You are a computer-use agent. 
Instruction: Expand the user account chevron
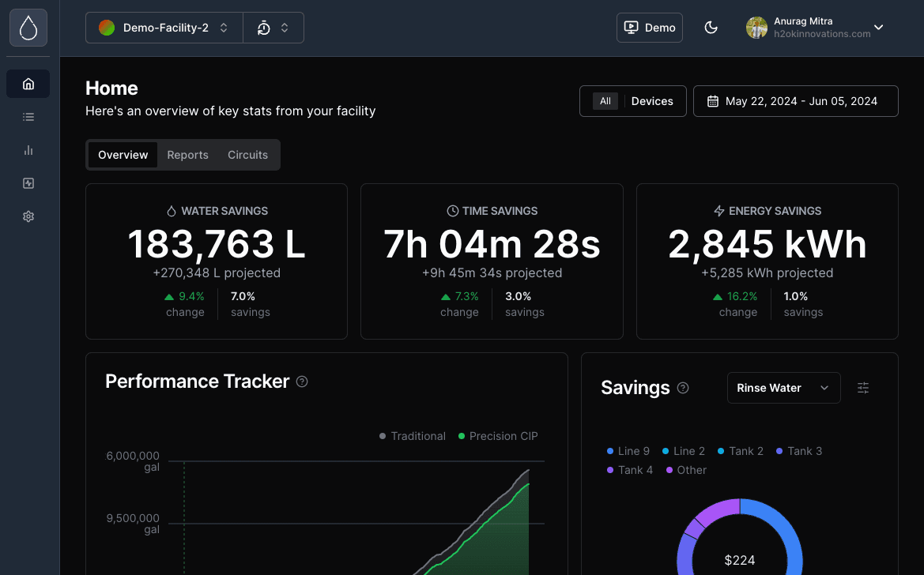click(879, 28)
